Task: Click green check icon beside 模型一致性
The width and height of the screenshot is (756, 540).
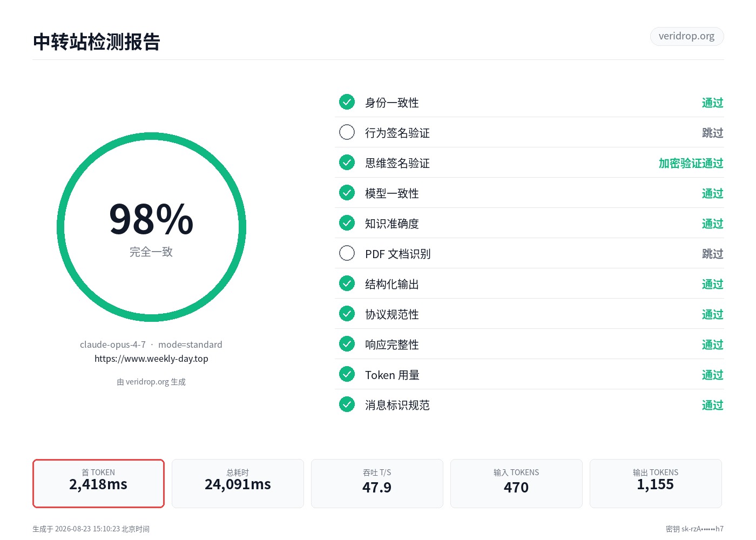Action: tap(347, 193)
